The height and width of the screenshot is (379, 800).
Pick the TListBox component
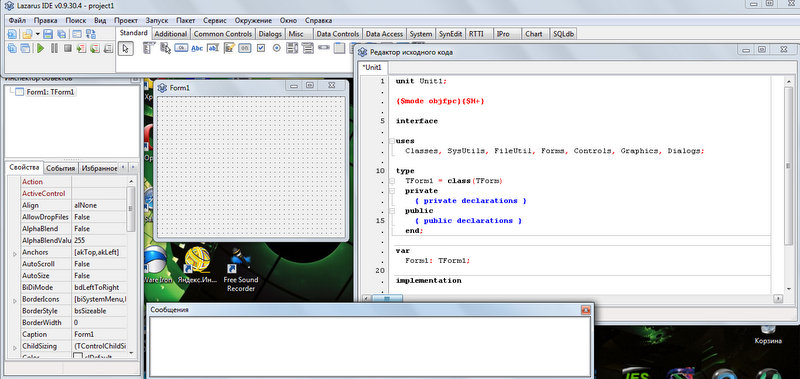click(292, 48)
